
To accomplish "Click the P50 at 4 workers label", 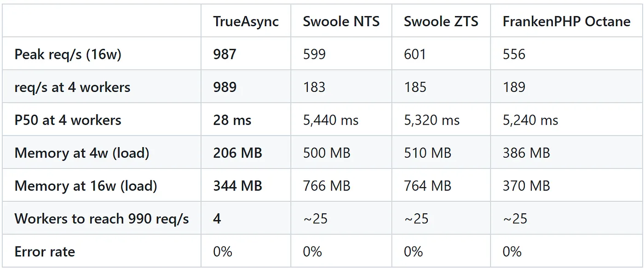I will (68, 120).
